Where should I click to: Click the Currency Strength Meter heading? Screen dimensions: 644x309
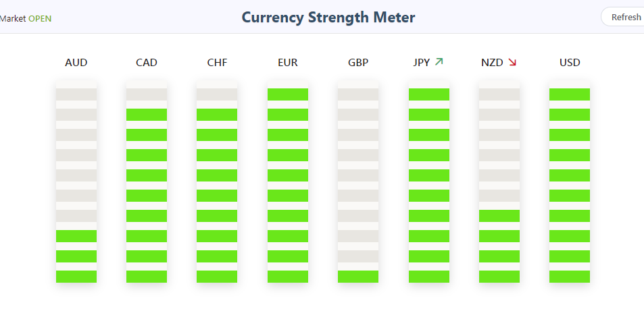tap(328, 18)
